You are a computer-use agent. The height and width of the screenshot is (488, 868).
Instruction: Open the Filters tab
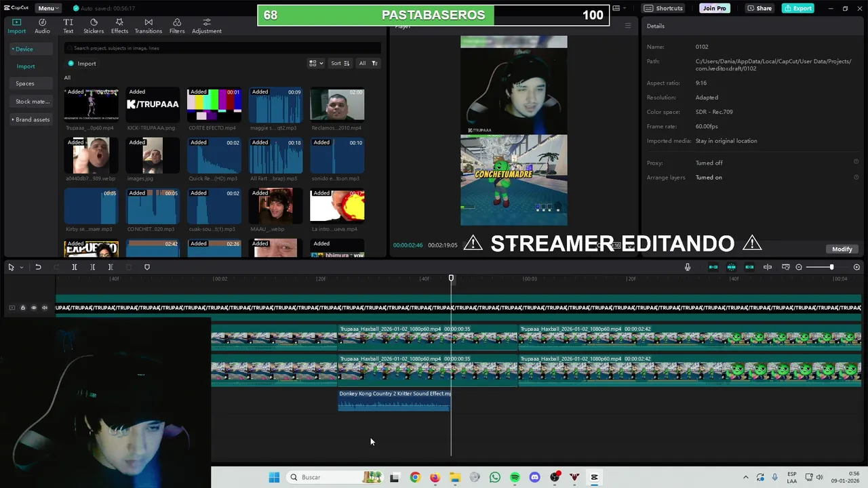(177, 26)
